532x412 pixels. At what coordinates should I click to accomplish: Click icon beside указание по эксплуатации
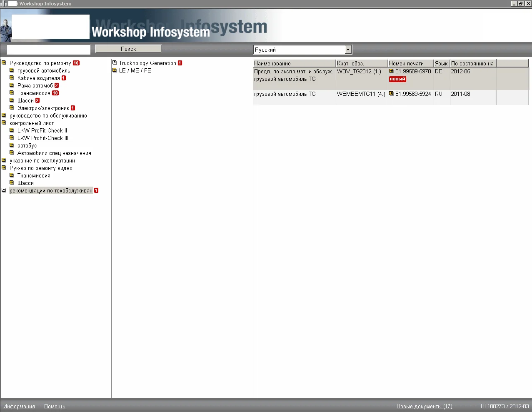pos(4,160)
